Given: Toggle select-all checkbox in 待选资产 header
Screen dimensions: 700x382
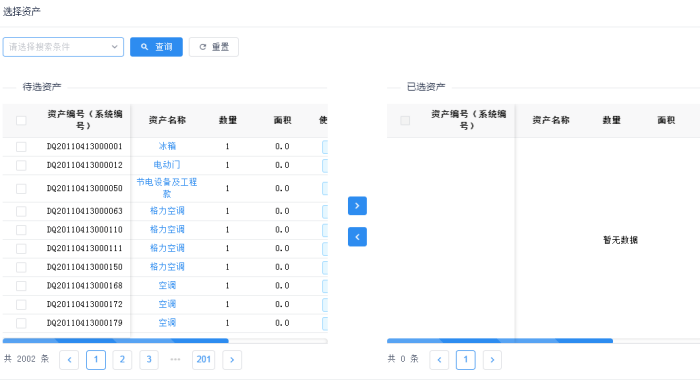Looking at the screenshot, I should pyautogui.click(x=21, y=120).
